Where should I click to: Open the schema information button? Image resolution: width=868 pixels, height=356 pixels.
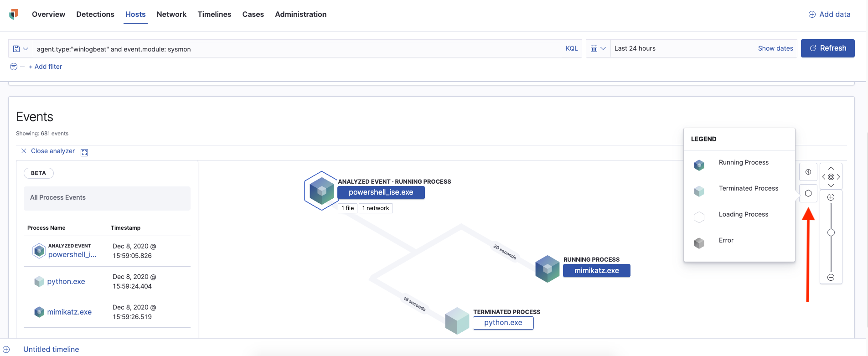coord(808,172)
